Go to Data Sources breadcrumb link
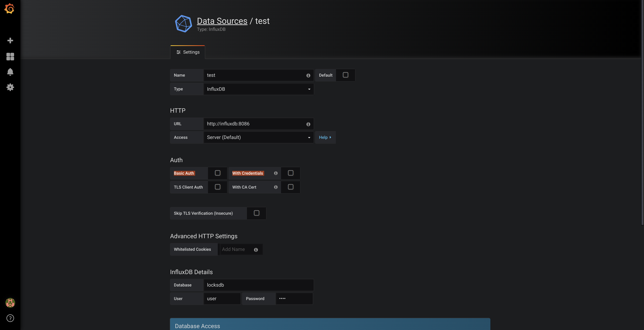This screenshot has height=330, width=644. pos(222,21)
